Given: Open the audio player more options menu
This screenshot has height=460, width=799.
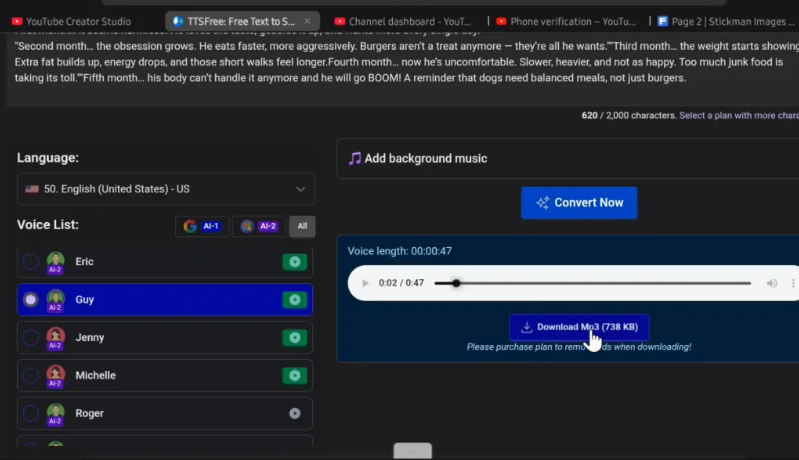Looking at the screenshot, I should point(793,284).
